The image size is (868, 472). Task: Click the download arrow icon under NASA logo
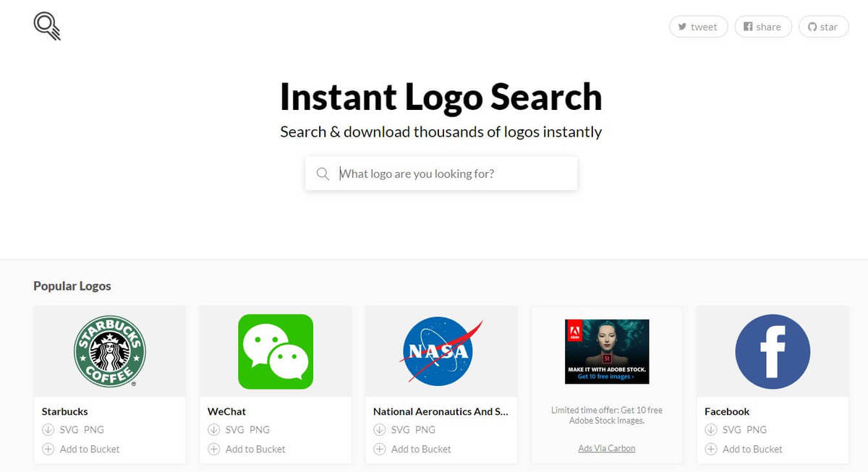[x=380, y=429]
